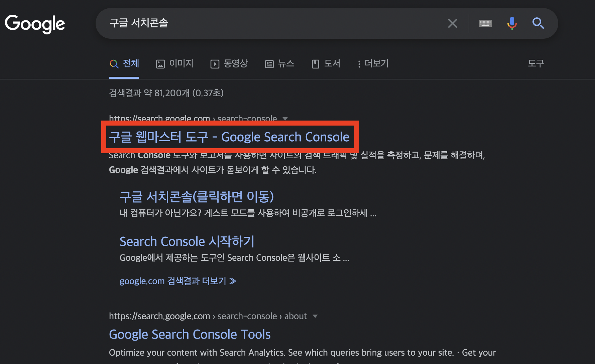Open the 도서 tab
This screenshot has height=364, width=595.
[326, 63]
